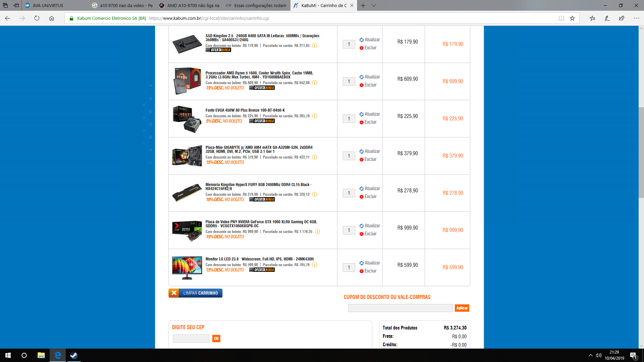Switch to the 'a10 9700 nao da video' tab

click(x=122, y=5)
